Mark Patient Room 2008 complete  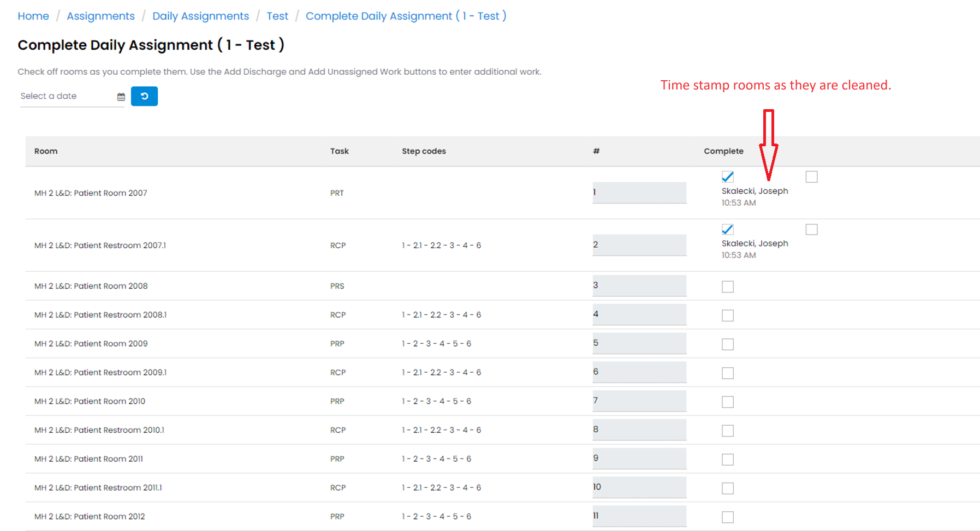pos(728,287)
